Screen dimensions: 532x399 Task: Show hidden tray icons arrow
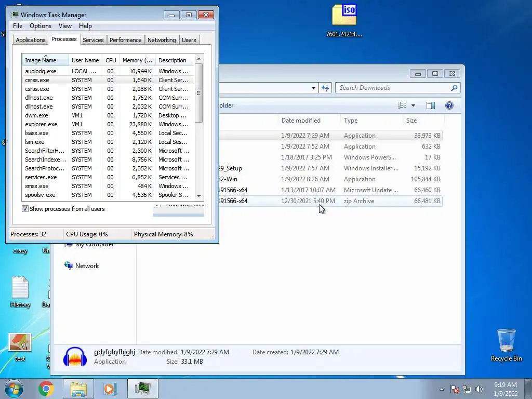[442, 389]
